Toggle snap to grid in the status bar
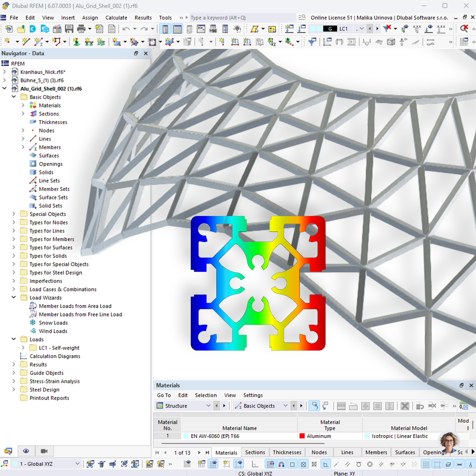The height and width of the screenshot is (476, 476). [270, 464]
